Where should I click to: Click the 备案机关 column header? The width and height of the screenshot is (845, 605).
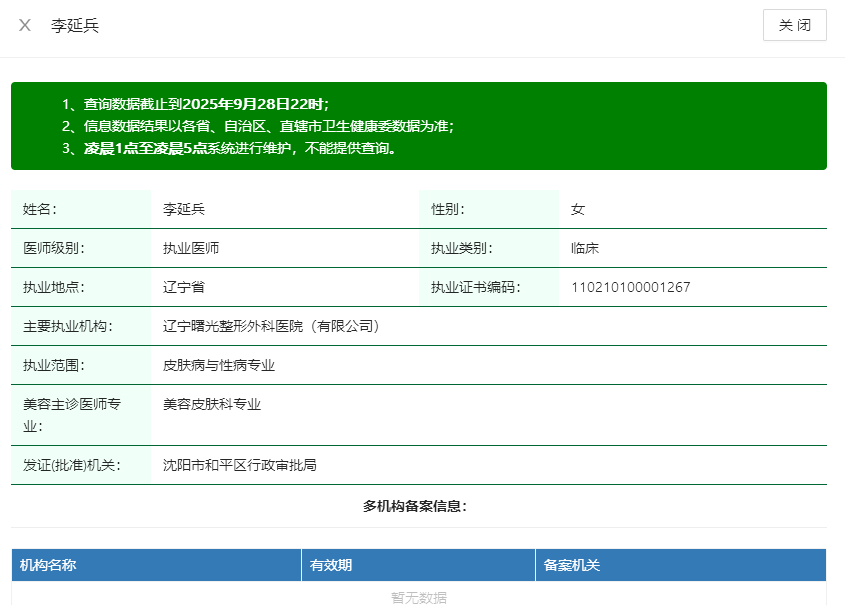pos(572,565)
